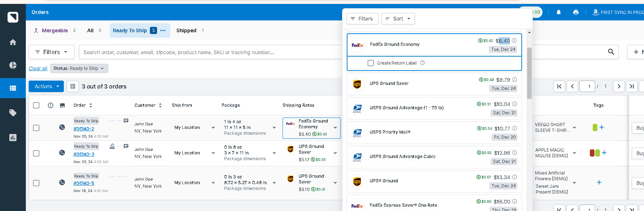The image size is (644, 211).
Task: Select USPS Ground Advantage Cubic rate
Action: click(x=434, y=157)
